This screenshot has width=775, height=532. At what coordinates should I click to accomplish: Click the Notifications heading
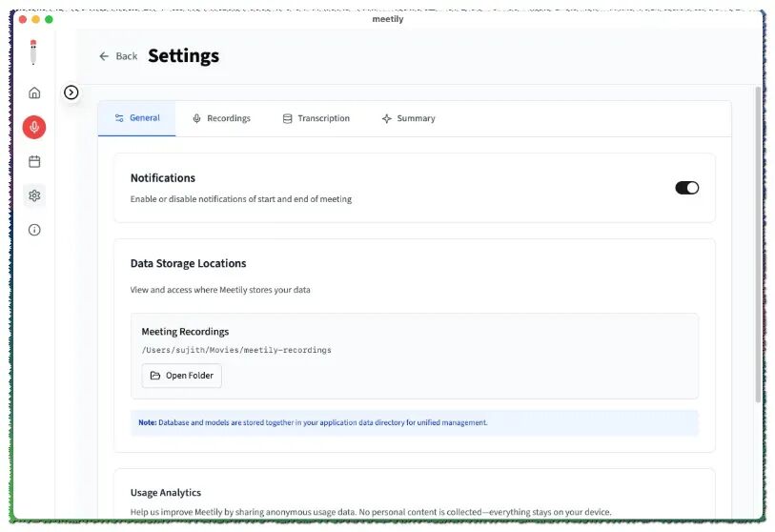pos(163,178)
